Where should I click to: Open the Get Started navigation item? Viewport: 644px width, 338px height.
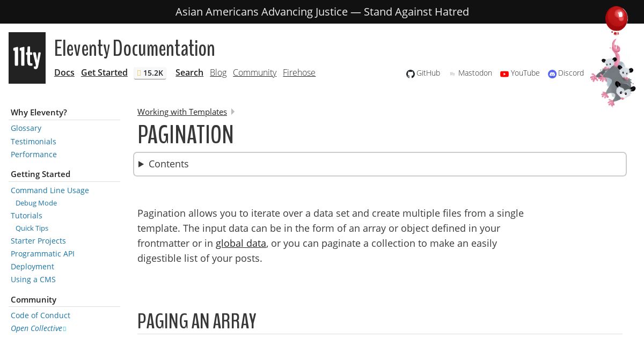[104, 72]
